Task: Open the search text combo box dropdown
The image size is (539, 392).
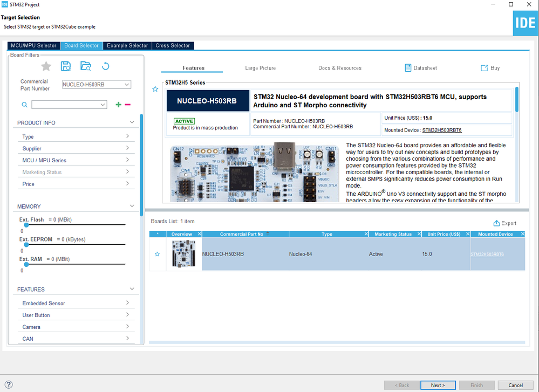Action: [103, 105]
